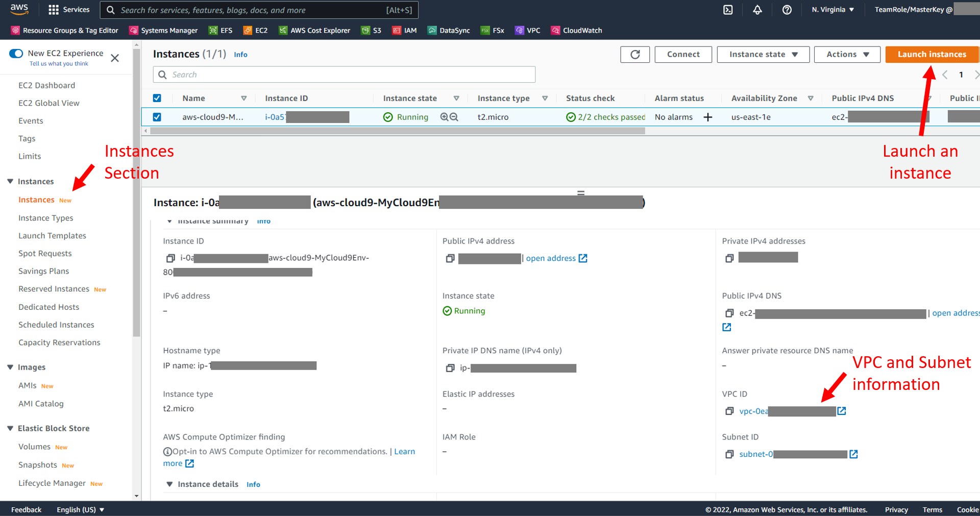This screenshot has height=516, width=980.
Task: Click the Connect button
Action: 683,55
